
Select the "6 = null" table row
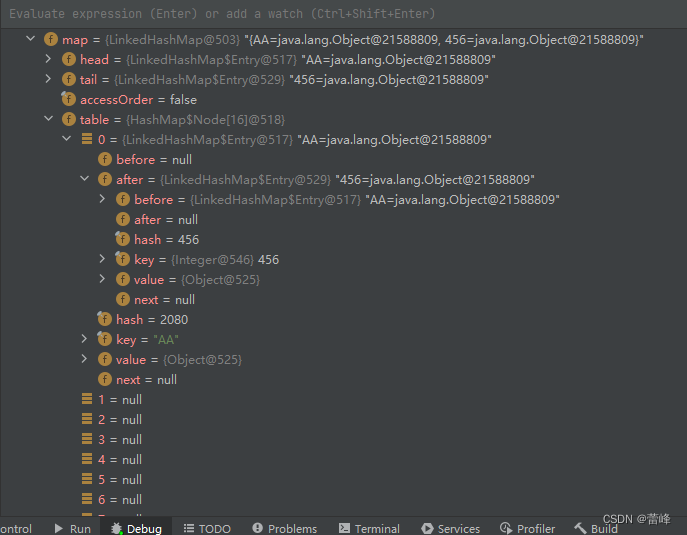(x=344, y=500)
